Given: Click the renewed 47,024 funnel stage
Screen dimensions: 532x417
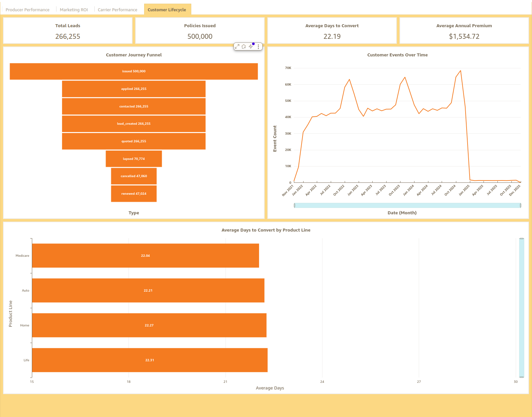Looking at the screenshot, I should tap(134, 193).
